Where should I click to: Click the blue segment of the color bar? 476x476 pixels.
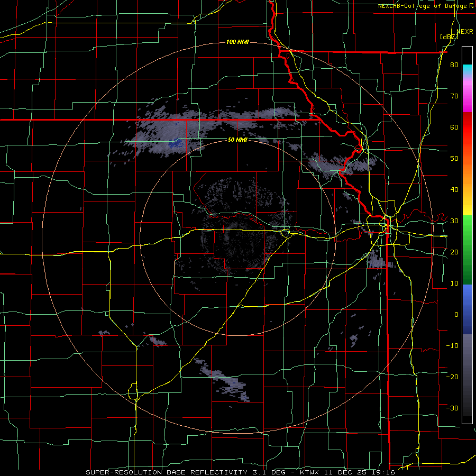click(x=467, y=309)
